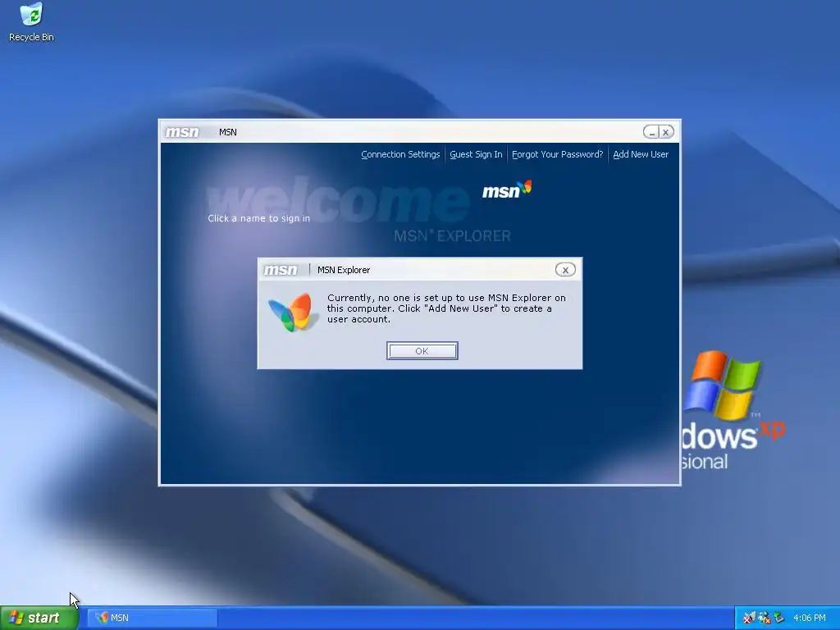Click Safely Remove Hardware tray icon
840x630 pixels.
coord(778,618)
